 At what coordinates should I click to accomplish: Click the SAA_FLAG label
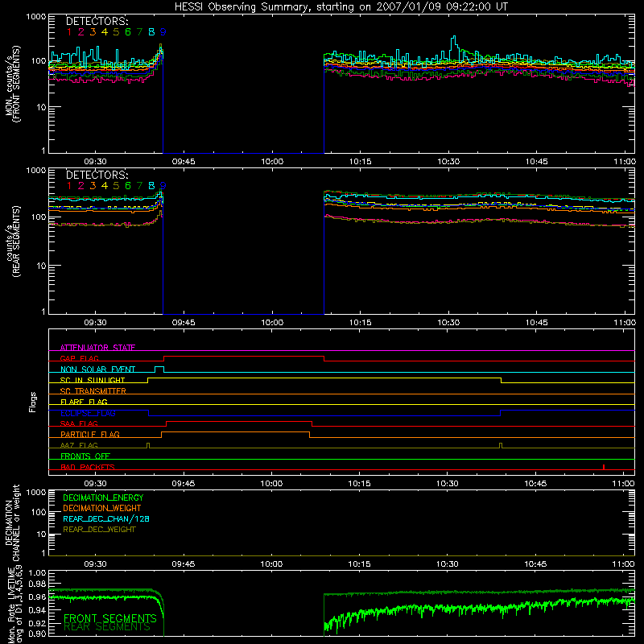pos(79,423)
